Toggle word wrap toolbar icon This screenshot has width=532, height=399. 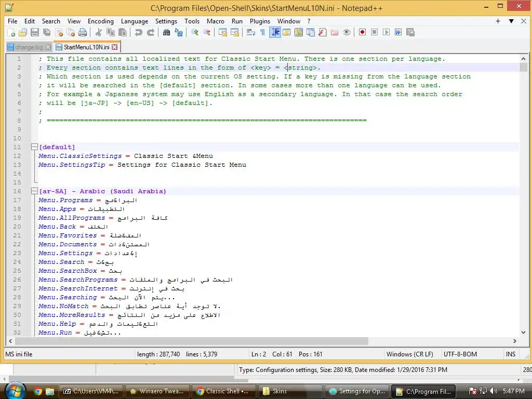point(251,32)
